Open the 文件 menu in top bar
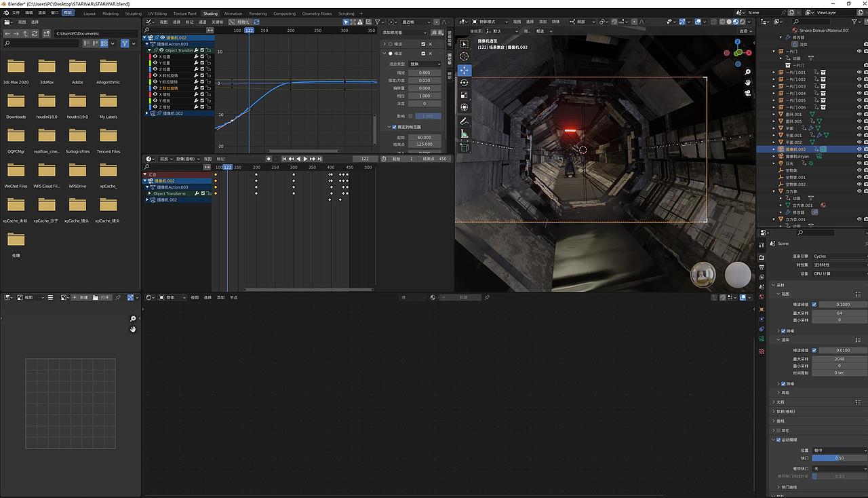This screenshot has height=498, width=868. pos(16,13)
